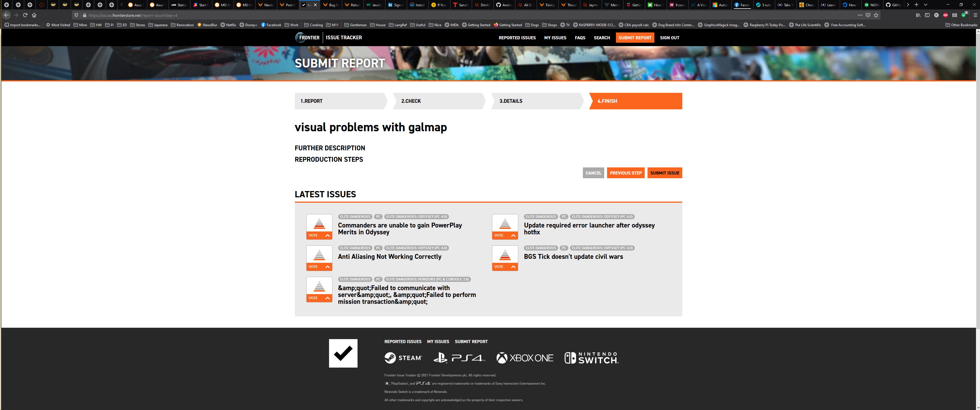Go to step 3.Details

click(537, 101)
